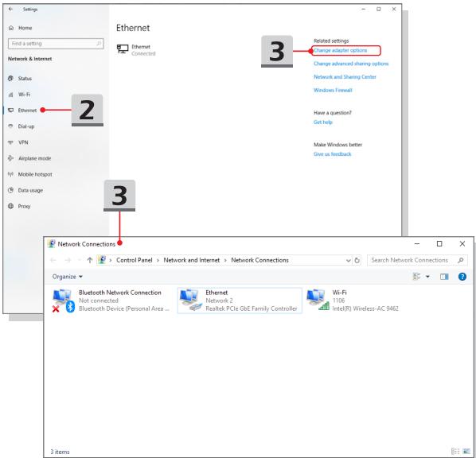Open the Dial-up settings page

(21, 126)
